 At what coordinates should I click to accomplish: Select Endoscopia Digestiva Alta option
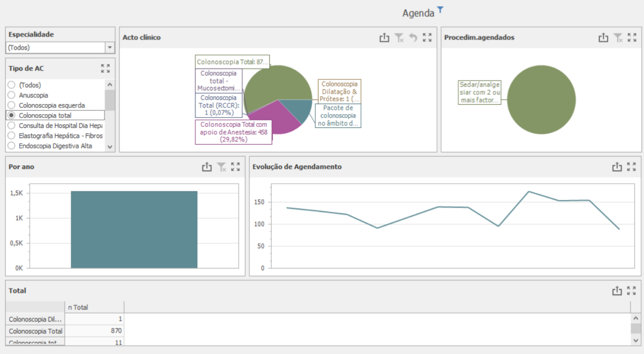(x=11, y=146)
